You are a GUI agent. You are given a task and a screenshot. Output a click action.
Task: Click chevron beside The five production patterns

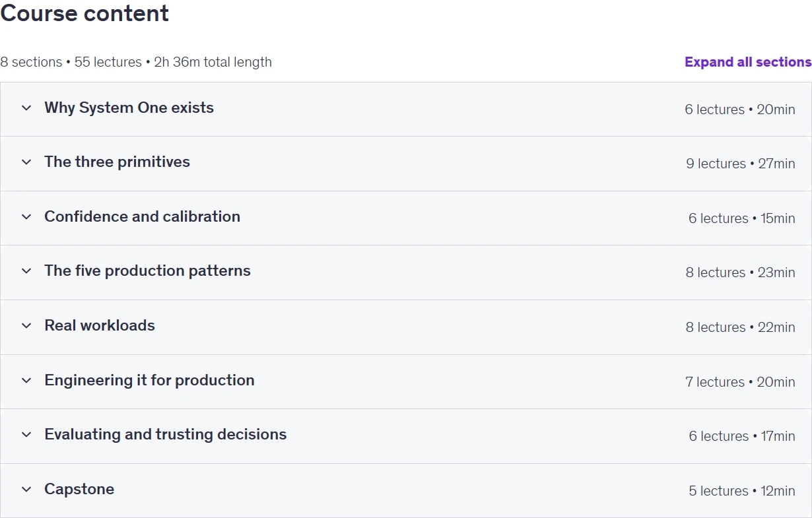click(26, 271)
